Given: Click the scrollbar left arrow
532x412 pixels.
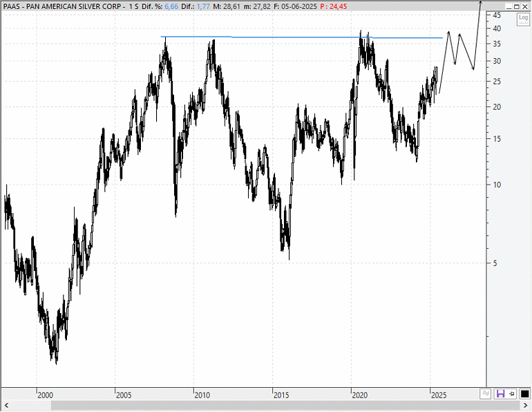Looking at the screenshot, I should (6, 406).
